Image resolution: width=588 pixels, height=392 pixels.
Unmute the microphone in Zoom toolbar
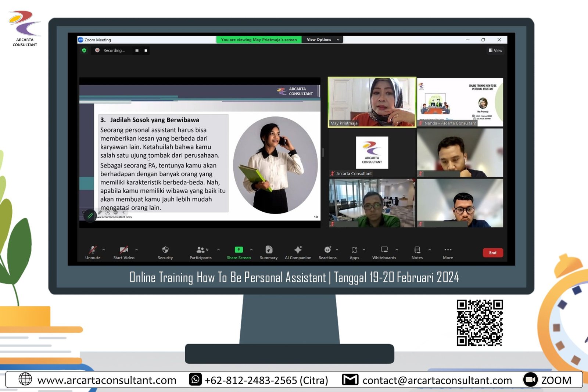pos(93,250)
